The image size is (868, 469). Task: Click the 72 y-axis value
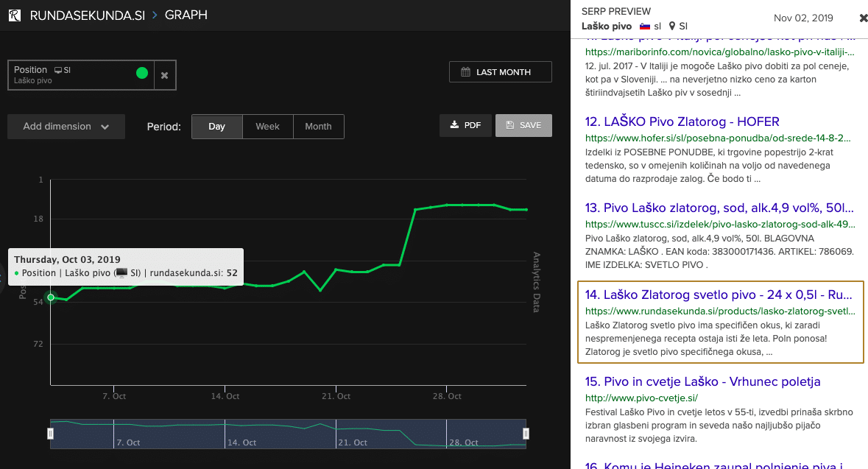[38, 344]
